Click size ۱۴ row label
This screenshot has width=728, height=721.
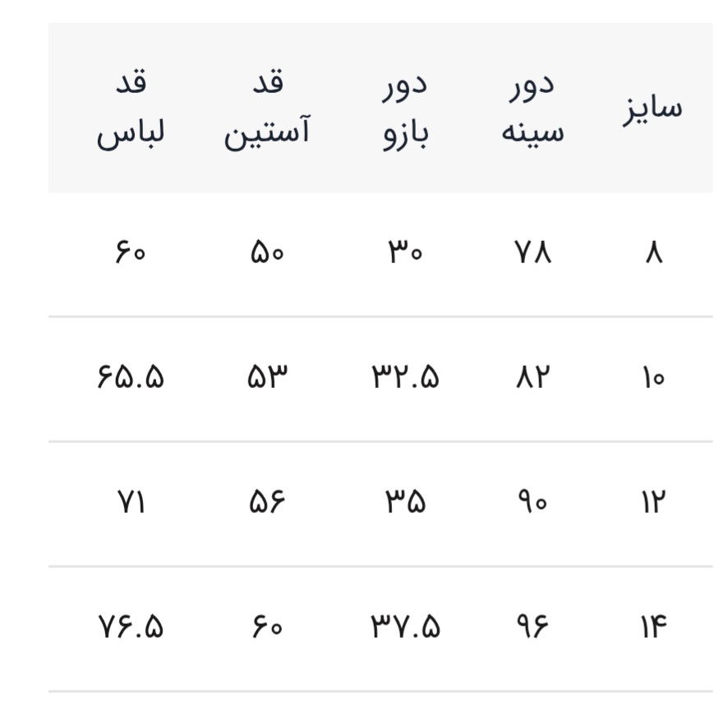(x=653, y=628)
